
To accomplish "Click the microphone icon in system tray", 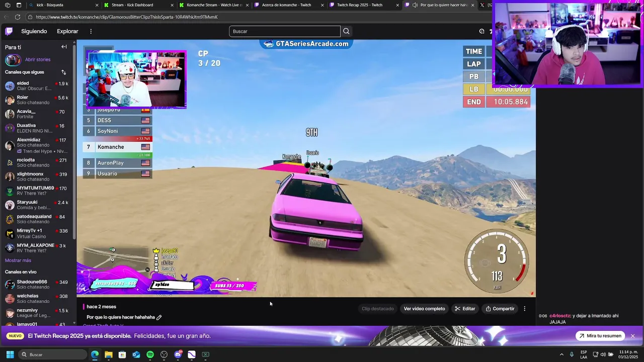I will [572, 354].
